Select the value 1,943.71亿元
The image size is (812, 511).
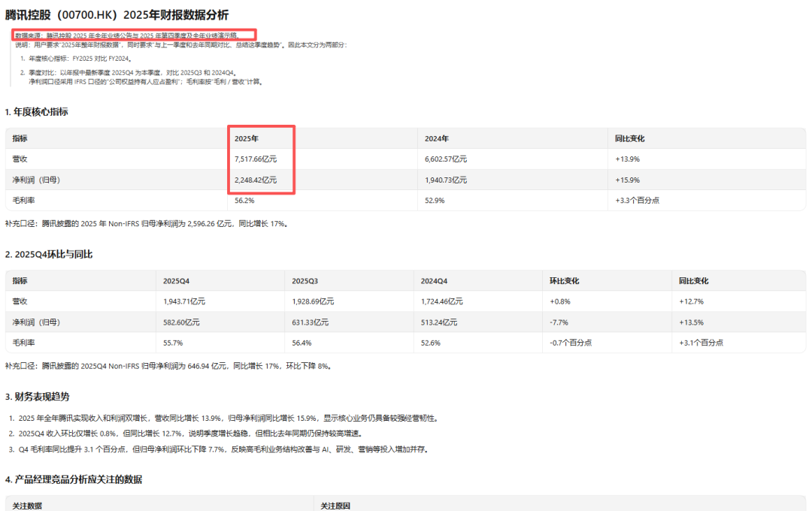(184, 301)
